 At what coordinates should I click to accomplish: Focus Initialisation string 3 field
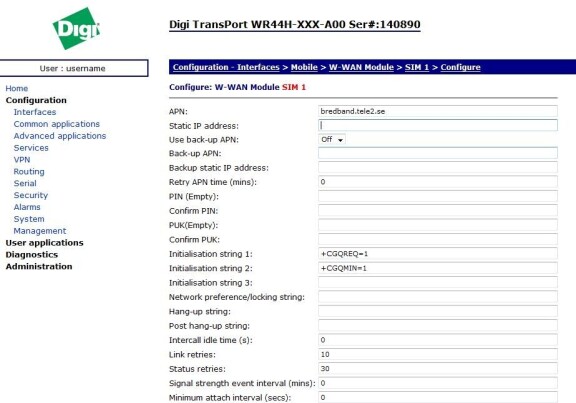coord(438,283)
